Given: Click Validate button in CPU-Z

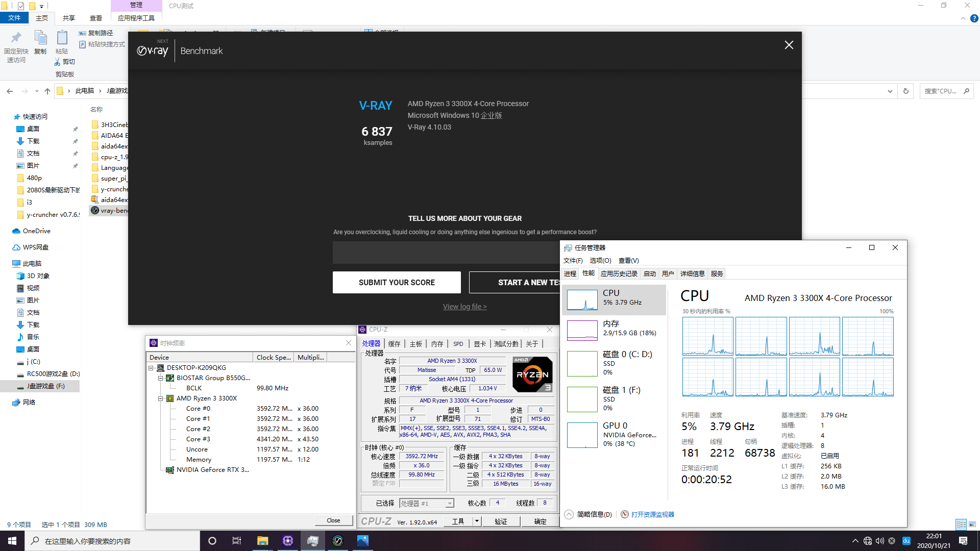Looking at the screenshot, I should 501,521.
